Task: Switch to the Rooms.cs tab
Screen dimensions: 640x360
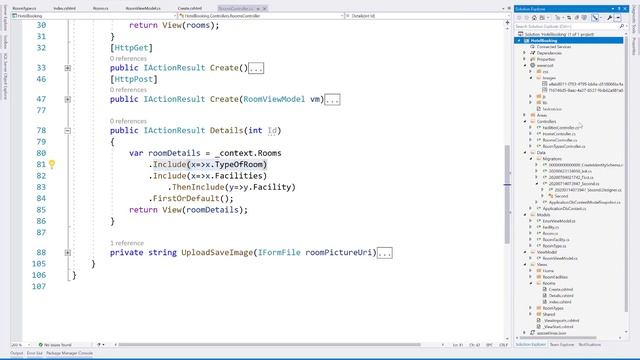Action: tap(100, 8)
